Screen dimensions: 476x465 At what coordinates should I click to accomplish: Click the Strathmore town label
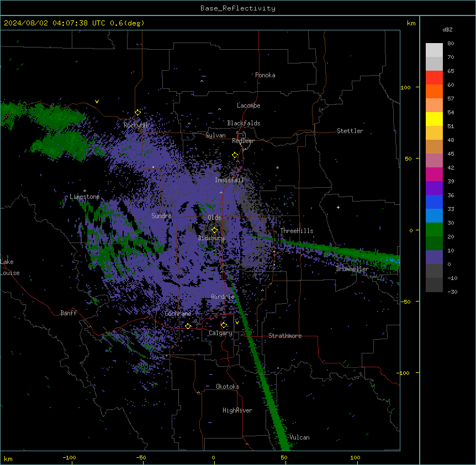(x=285, y=336)
